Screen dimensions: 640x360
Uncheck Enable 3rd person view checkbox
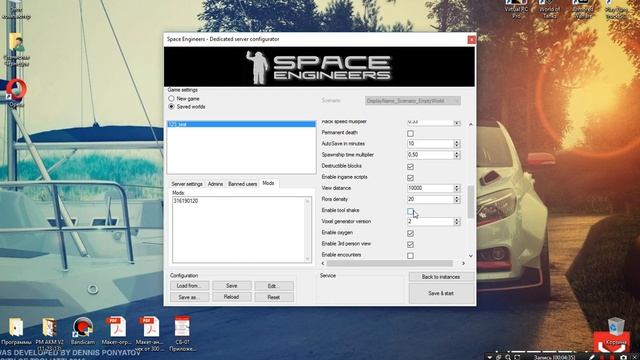coord(410,244)
